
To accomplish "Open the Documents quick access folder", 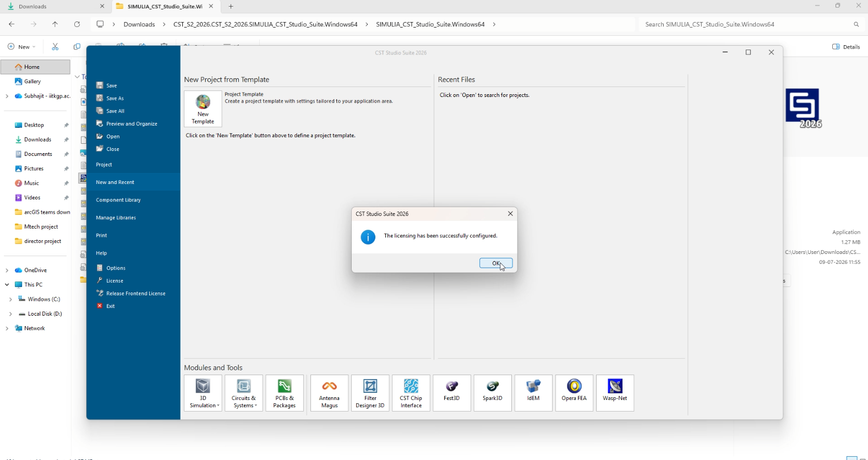I will pos(35,154).
